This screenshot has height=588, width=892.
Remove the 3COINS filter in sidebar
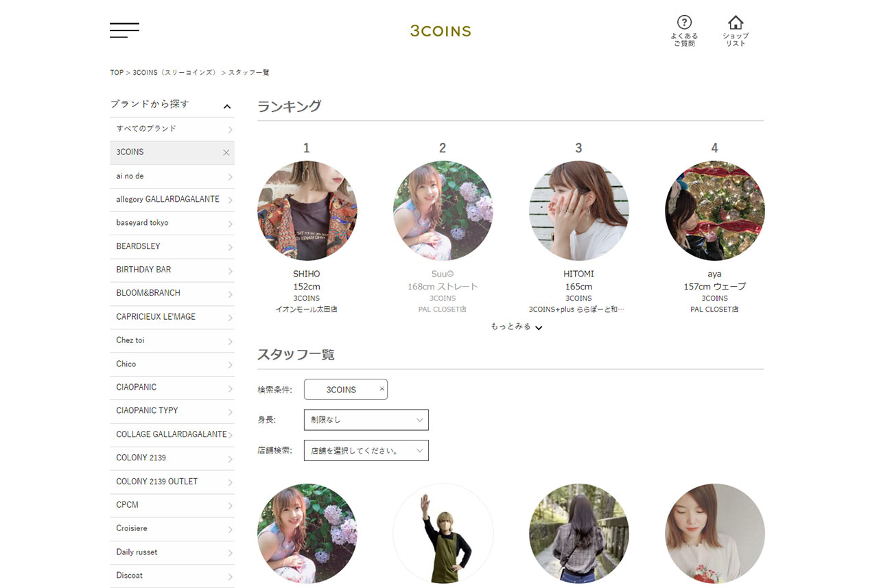226,152
